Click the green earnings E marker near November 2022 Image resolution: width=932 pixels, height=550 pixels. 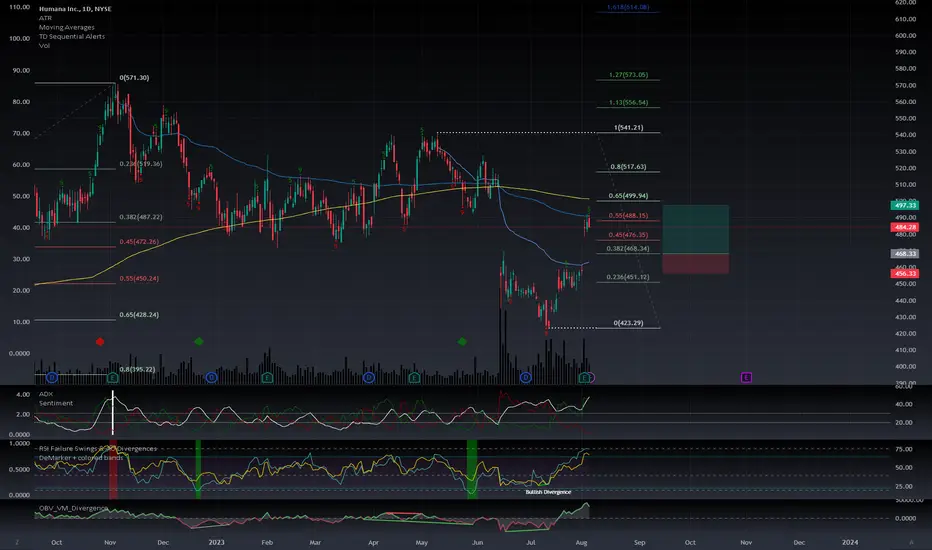tap(113, 378)
